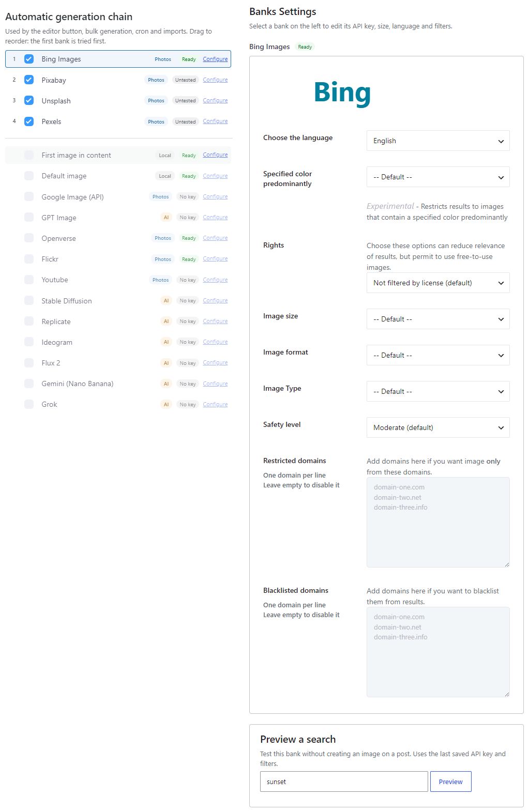Viewport: 529px width, 812px height.
Task: Click Configure link for Gemini (Nano Banana)
Action: pos(215,384)
